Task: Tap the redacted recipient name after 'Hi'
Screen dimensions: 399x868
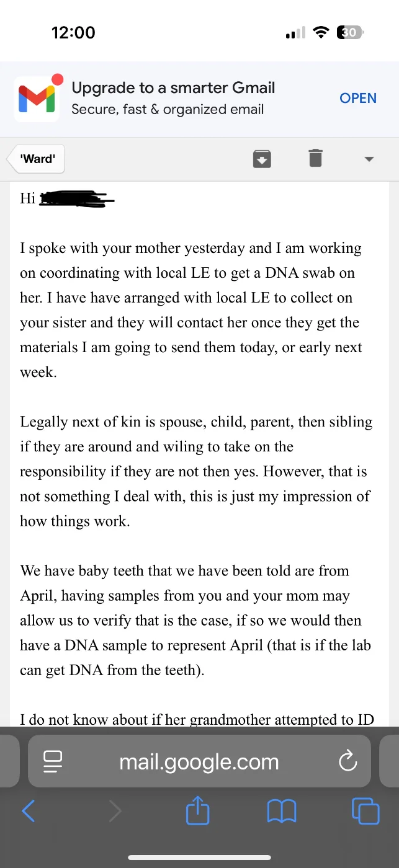Action: pos(76,199)
